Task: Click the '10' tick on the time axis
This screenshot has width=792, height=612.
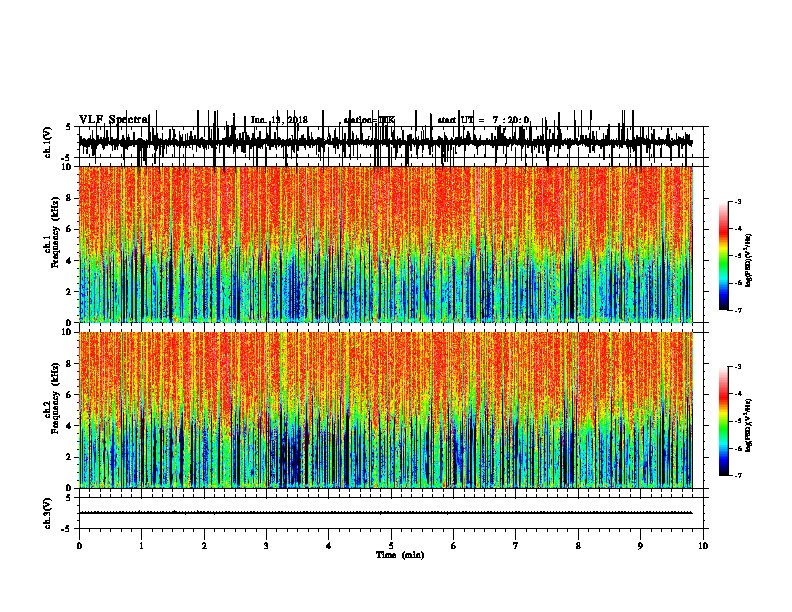Action: click(x=703, y=546)
